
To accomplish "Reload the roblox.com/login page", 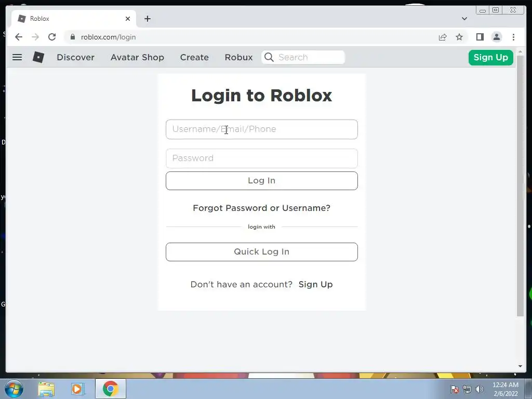I will click(52, 37).
